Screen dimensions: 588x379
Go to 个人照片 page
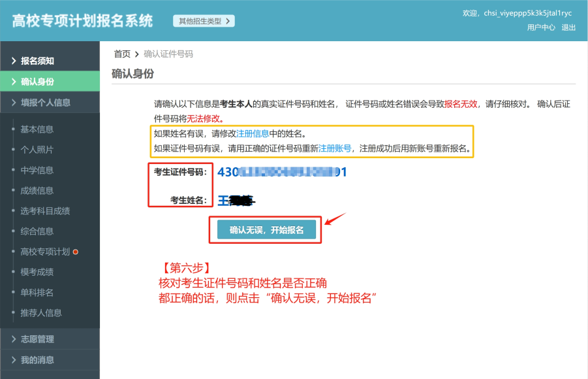37,150
